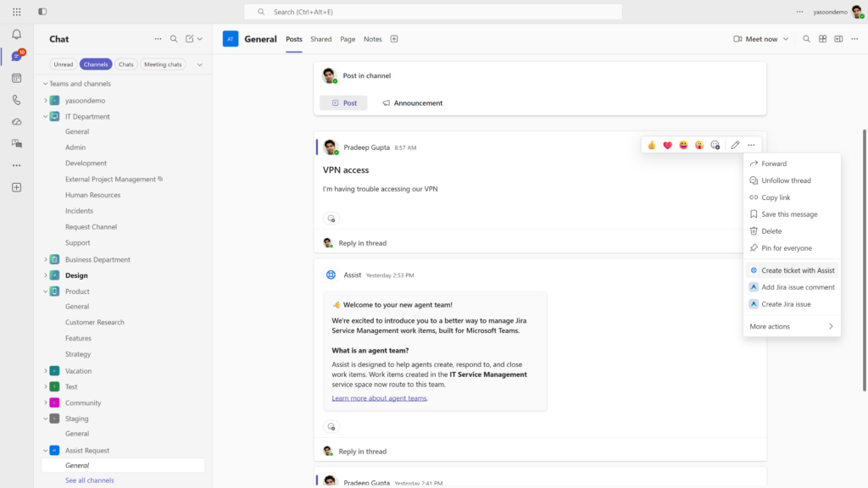
Task: Open the Chat icon with badge
Action: tap(17, 56)
